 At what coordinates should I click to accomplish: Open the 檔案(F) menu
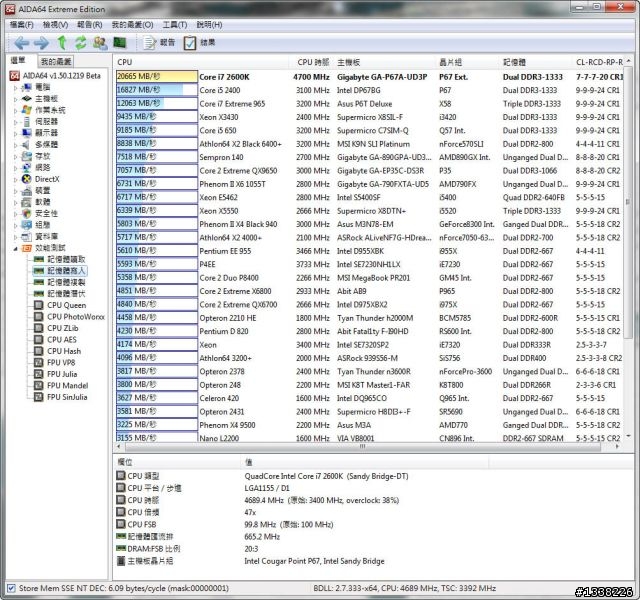click(x=22, y=24)
